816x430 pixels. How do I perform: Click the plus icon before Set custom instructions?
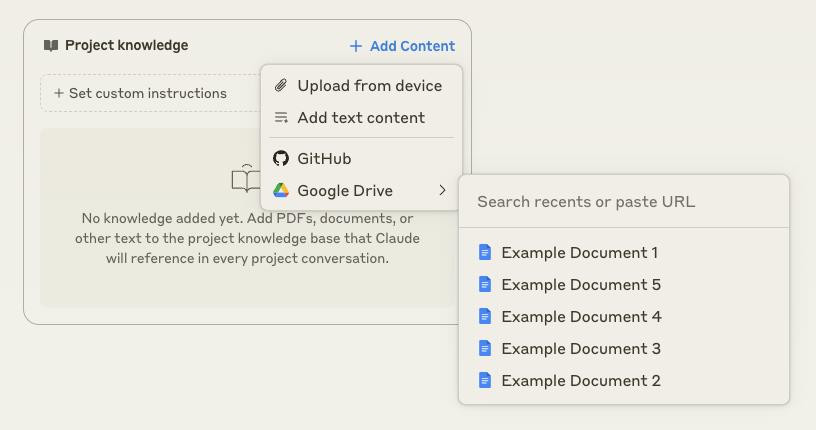(59, 93)
